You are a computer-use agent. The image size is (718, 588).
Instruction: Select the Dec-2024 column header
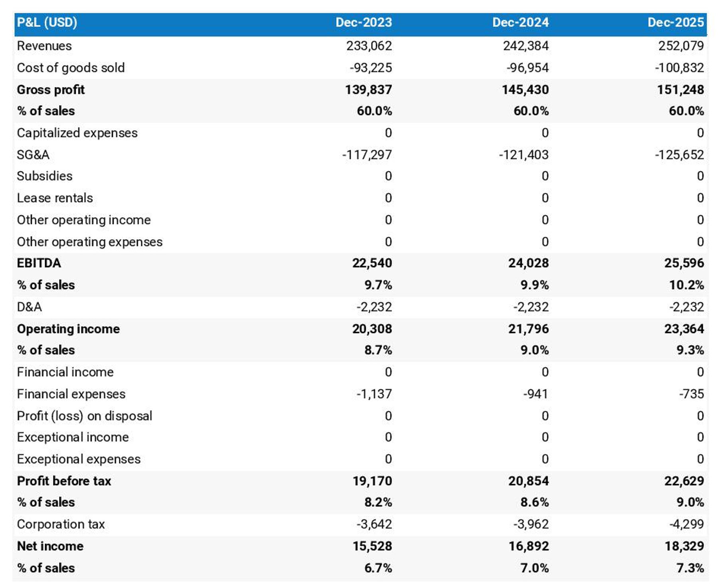(x=520, y=22)
